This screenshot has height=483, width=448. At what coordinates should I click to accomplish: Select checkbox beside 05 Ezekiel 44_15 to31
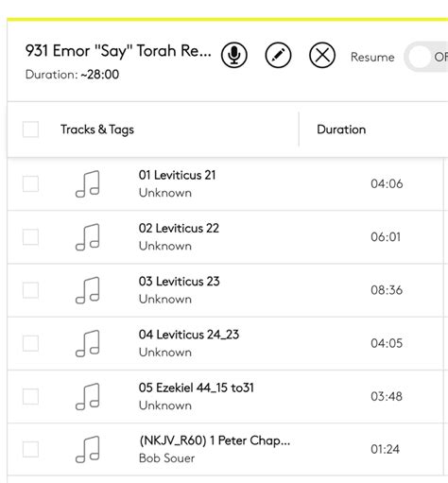[31, 396]
